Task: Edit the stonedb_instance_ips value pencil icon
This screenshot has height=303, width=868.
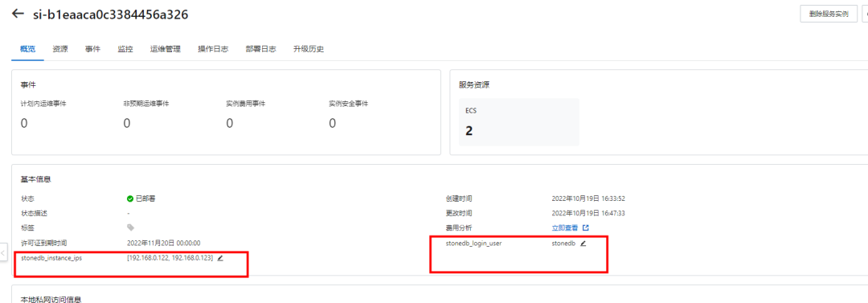Action: 220,258
